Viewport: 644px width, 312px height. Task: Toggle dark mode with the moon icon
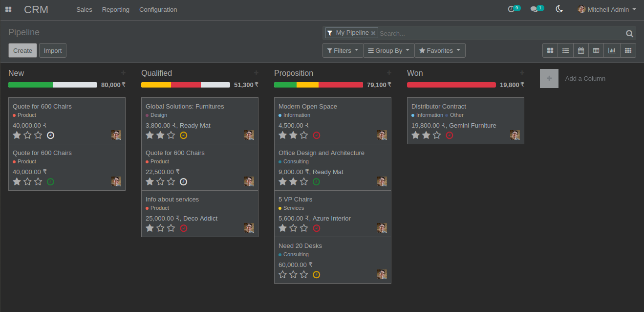(559, 9)
